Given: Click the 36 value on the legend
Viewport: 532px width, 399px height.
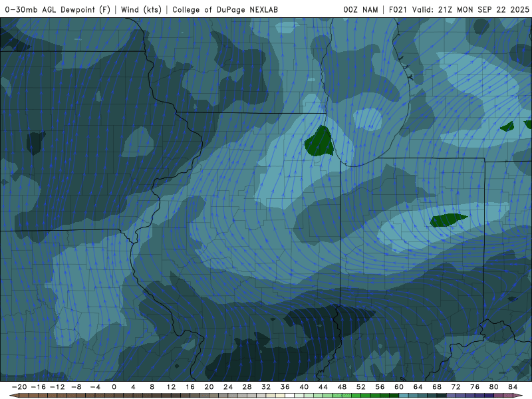Looking at the screenshot, I should coord(285,387).
